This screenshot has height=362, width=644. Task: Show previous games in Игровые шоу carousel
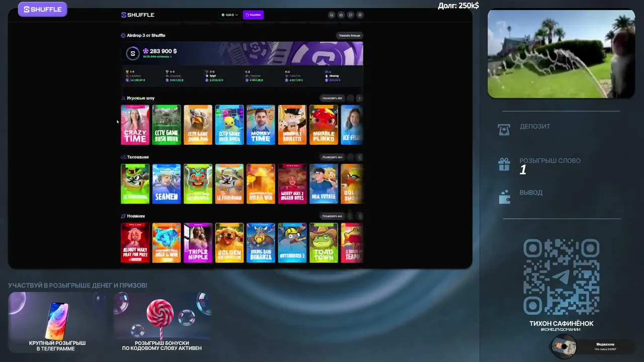pyautogui.click(x=351, y=98)
